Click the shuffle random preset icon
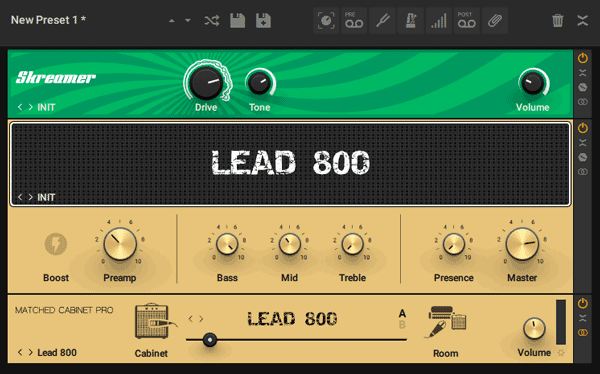 pyautogui.click(x=212, y=20)
